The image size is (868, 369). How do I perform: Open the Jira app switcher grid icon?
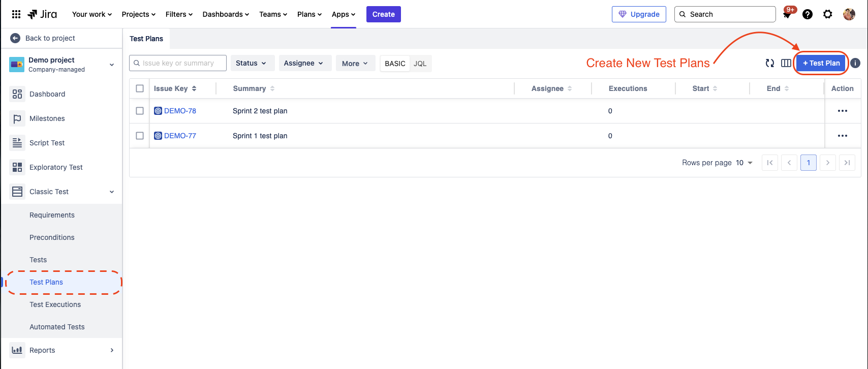coord(16,14)
